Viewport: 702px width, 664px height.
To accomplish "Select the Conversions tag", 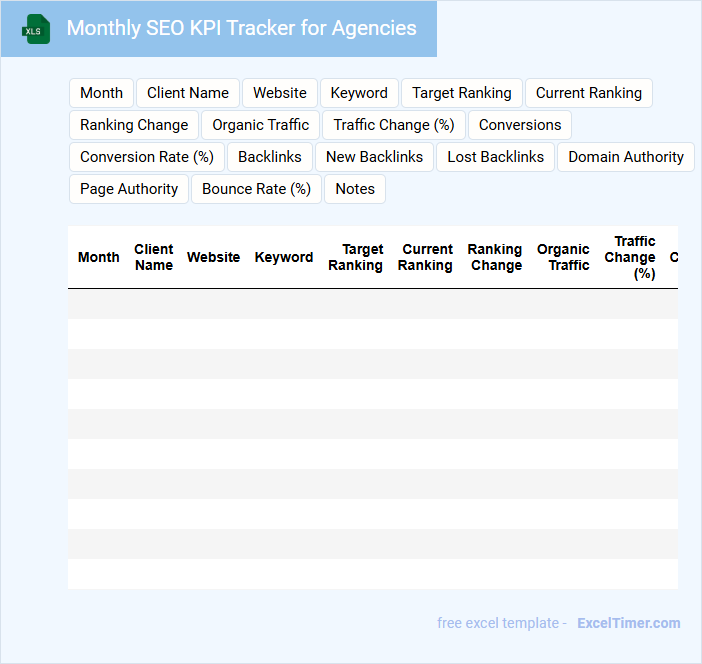I will tap(520, 125).
